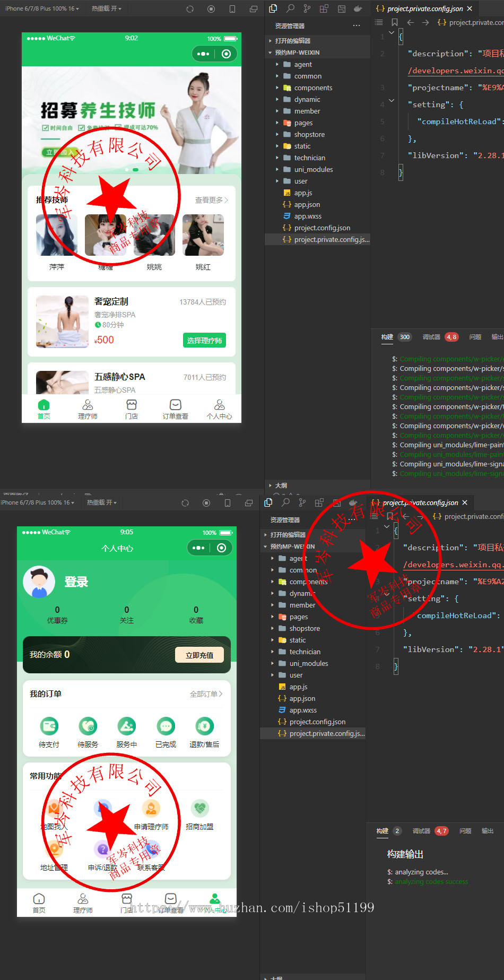
Task: Tap 奢宠定制 SPA service image
Action: (62, 322)
